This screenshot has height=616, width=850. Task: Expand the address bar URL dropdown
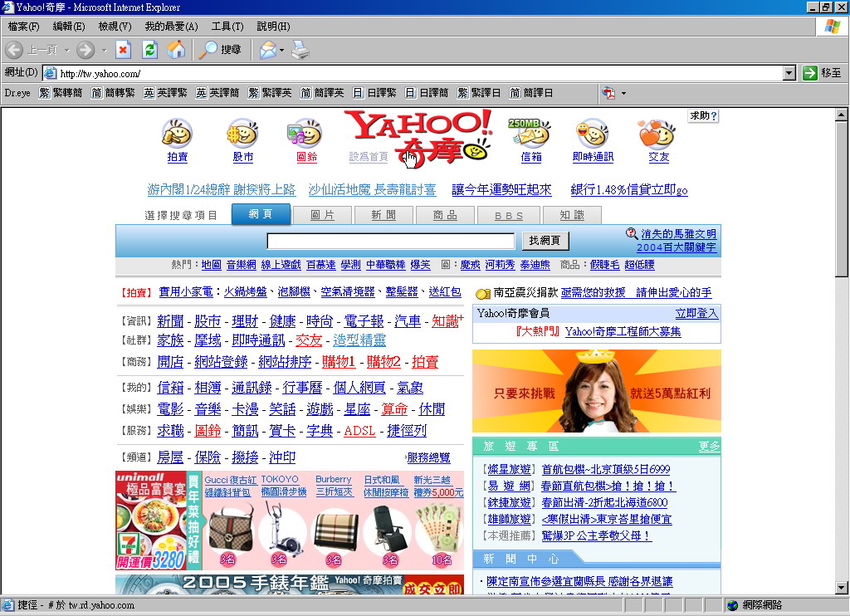point(789,73)
